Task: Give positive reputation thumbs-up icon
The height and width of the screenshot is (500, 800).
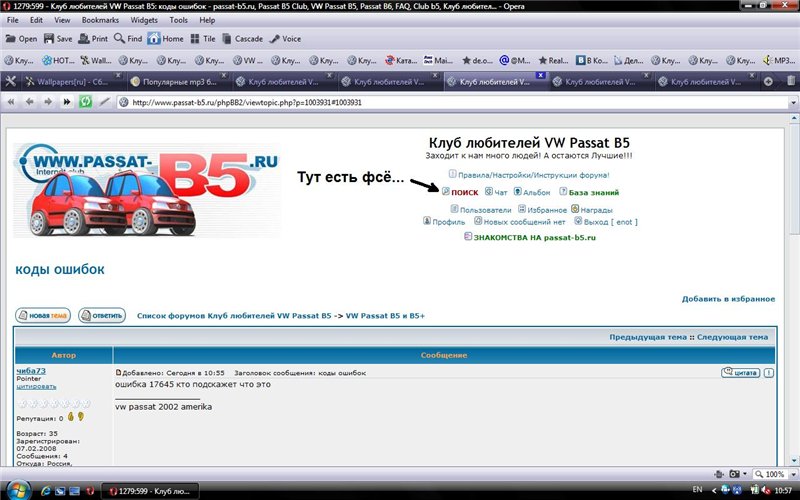Action: point(71,417)
